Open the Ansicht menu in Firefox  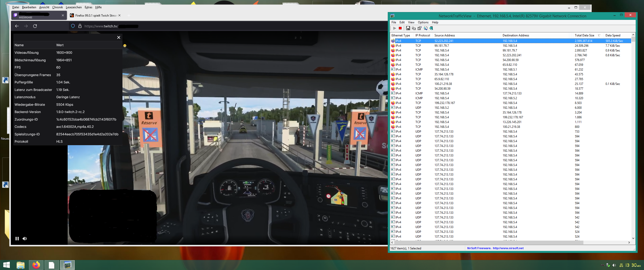pos(44,7)
